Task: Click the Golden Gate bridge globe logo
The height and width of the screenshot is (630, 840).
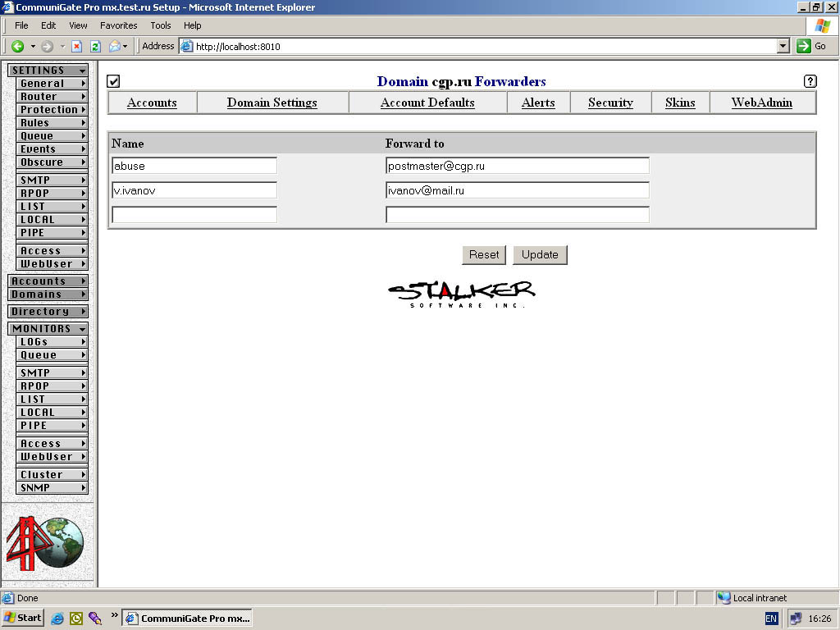Action: coord(46,543)
